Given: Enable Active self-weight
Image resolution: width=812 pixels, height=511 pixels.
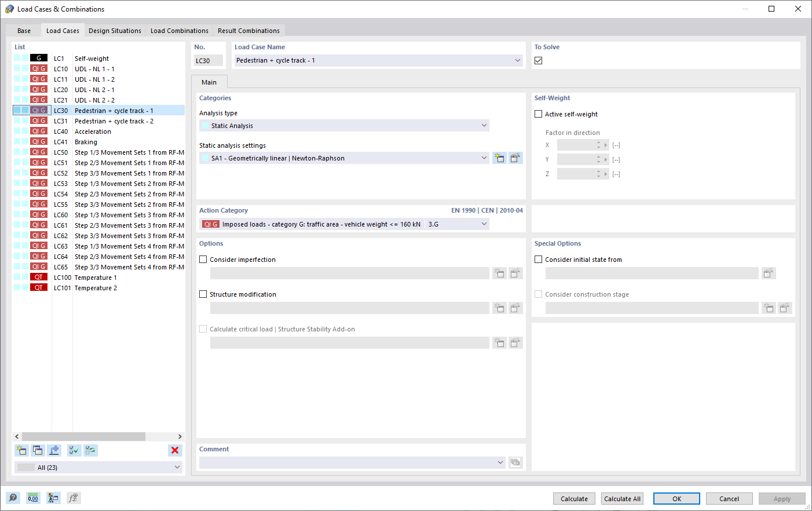Looking at the screenshot, I should [538, 114].
